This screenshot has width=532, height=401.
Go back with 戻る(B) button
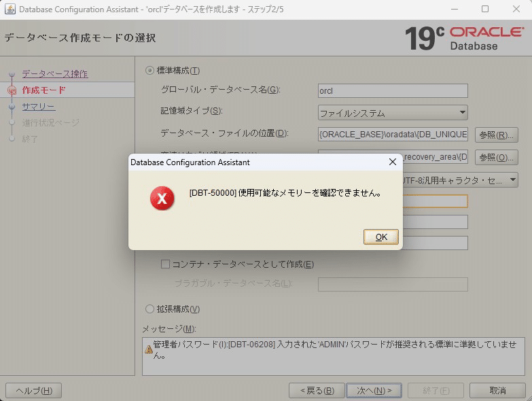tap(317, 391)
